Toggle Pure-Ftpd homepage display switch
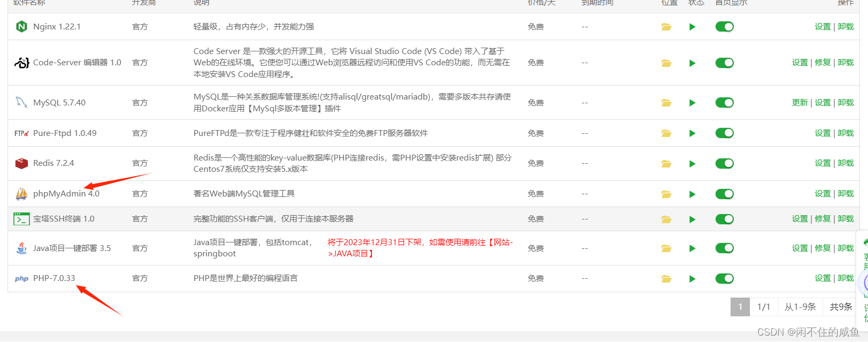Viewport: 868px width, 342px height. tap(725, 133)
